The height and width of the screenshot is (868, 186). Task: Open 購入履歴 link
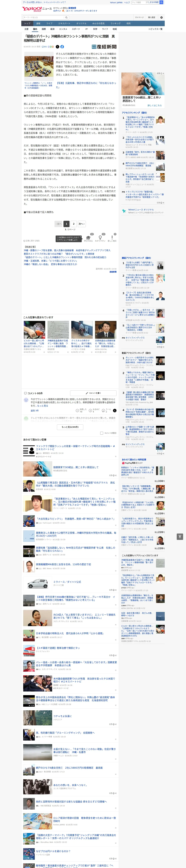point(152,17)
